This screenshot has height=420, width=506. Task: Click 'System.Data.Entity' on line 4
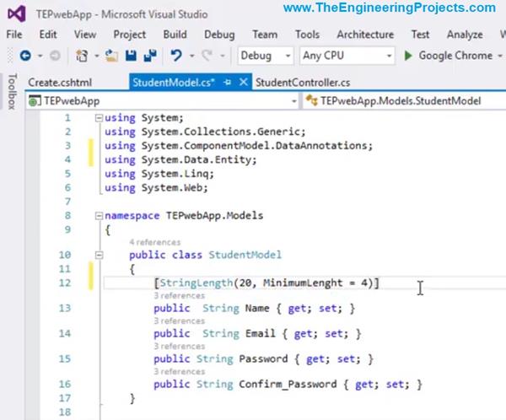pyautogui.click(x=196, y=159)
